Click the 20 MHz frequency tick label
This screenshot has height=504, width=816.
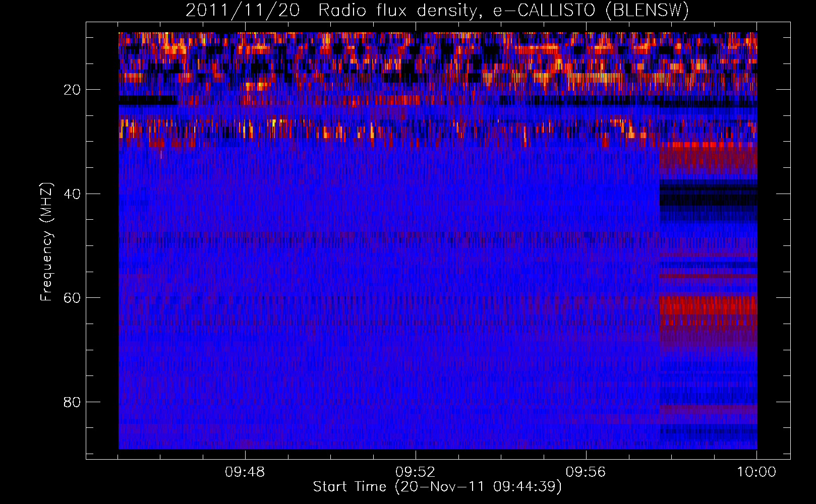(72, 90)
